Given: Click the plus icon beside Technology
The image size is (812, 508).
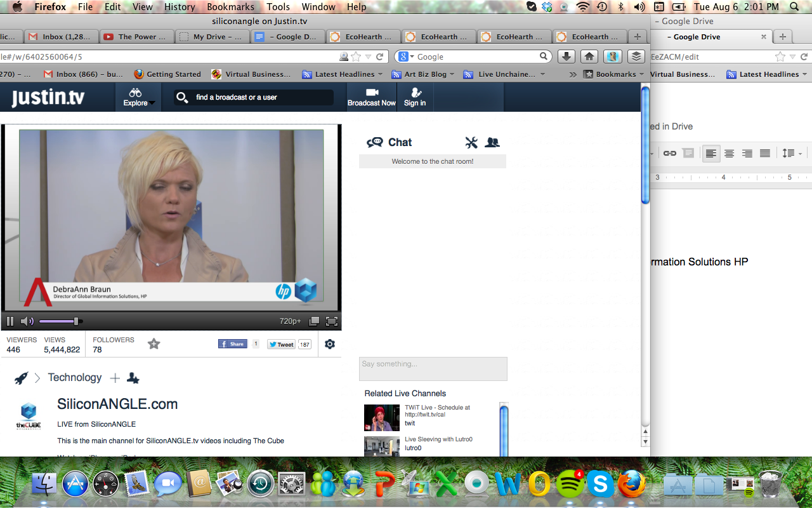Looking at the screenshot, I should point(115,378).
